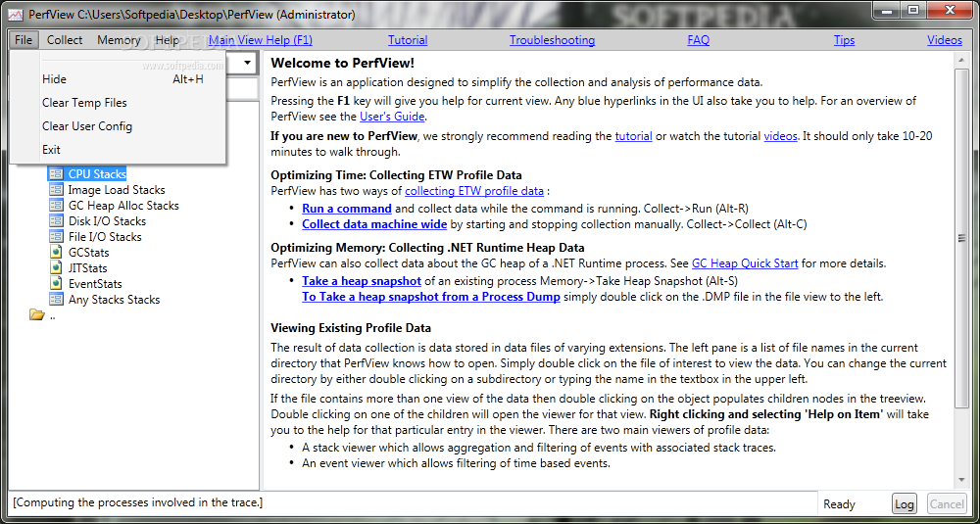The width and height of the screenshot is (980, 524).
Task: Choose Clear User Config menu entry
Action: click(x=119, y=126)
